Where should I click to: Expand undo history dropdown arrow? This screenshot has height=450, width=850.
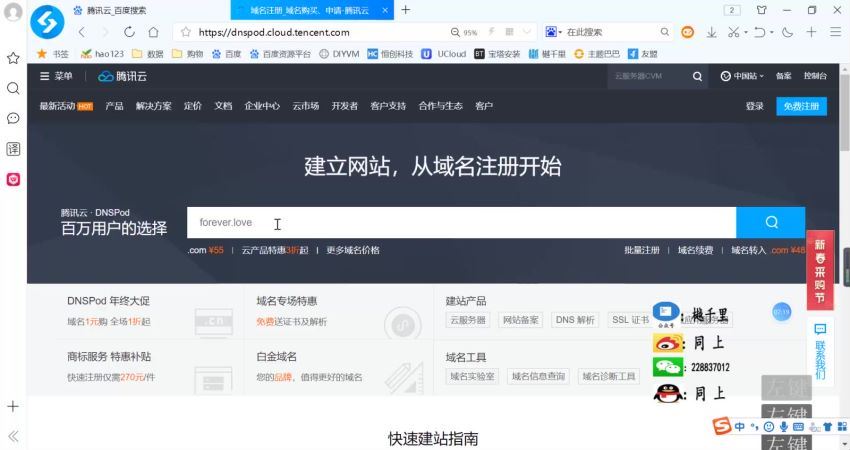click(x=772, y=33)
